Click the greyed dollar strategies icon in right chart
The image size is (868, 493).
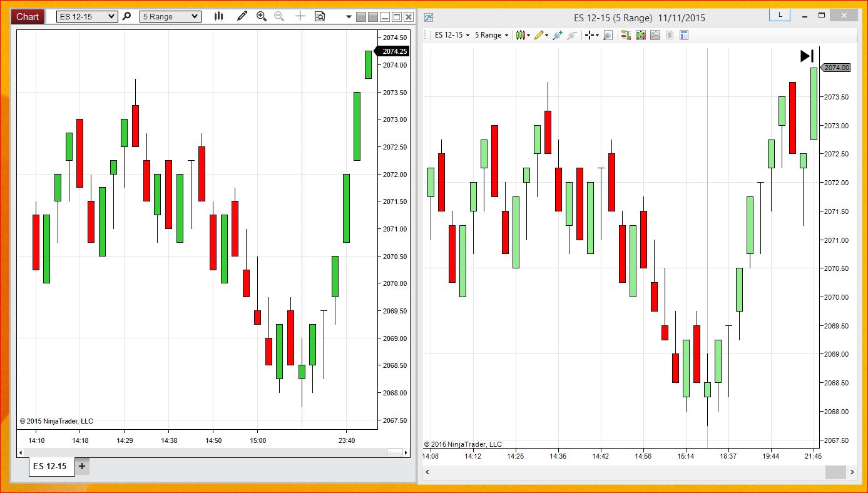tap(670, 36)
